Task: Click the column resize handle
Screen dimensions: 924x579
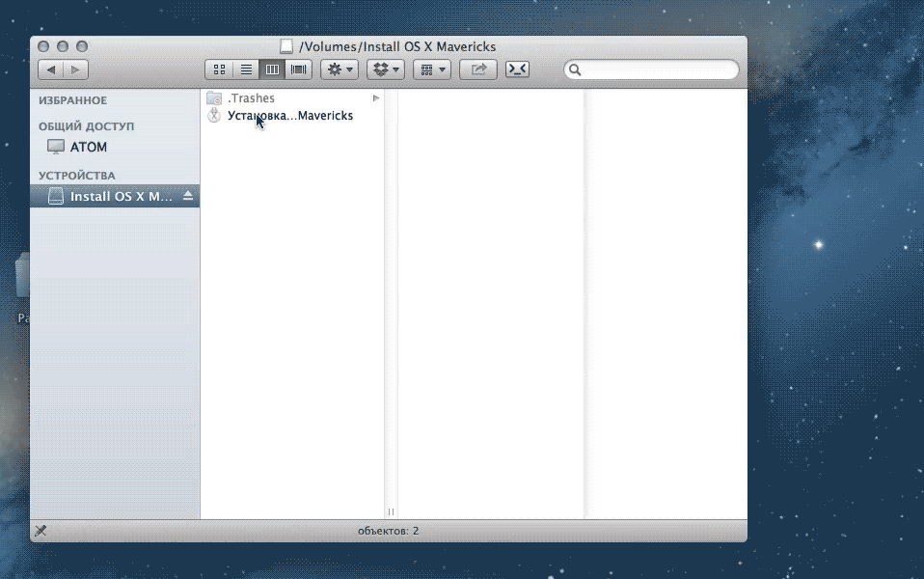Action: pos(391,511)
